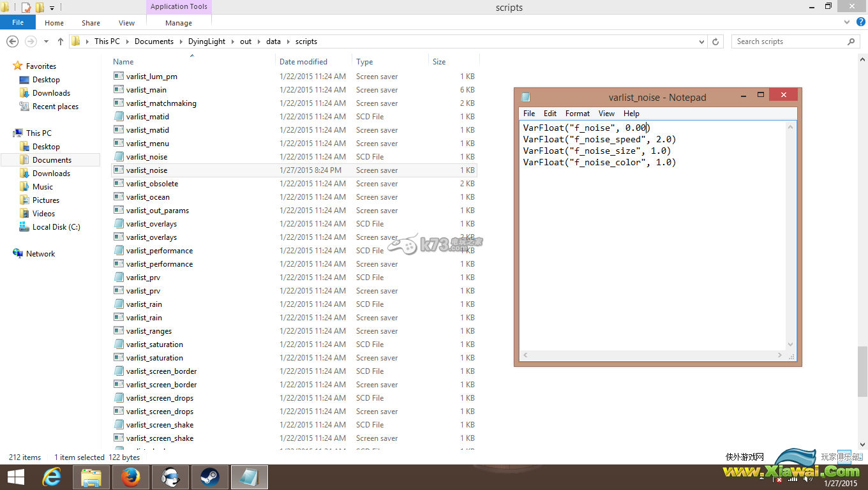The height and width of the screenshot is (490, 868).
Task: Click the Notepad text editing area
Action: (654, 235)
